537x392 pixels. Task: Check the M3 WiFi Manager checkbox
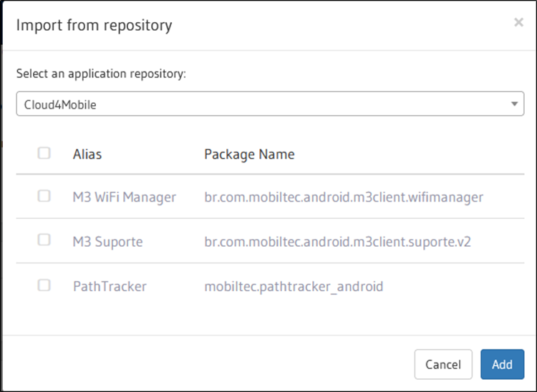(x=44, y=196)
